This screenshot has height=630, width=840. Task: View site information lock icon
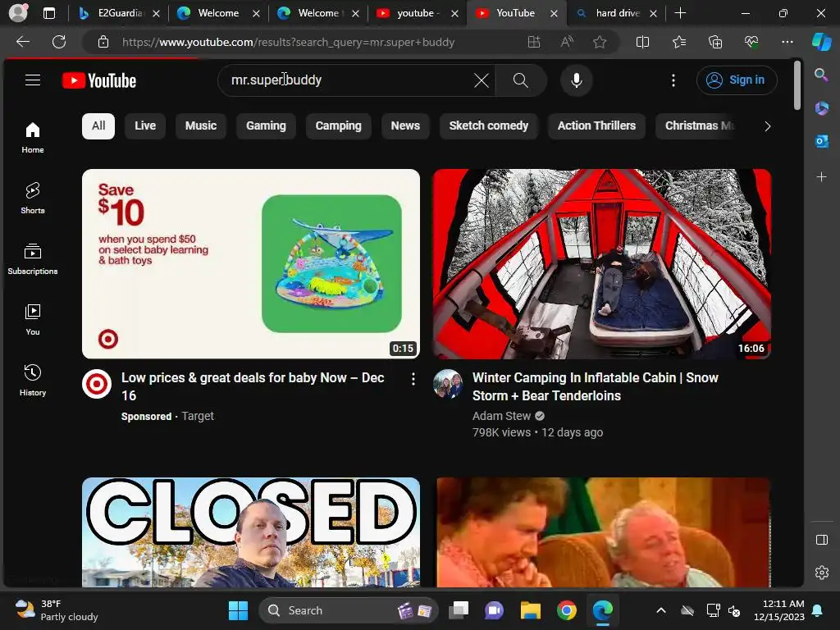103,42
